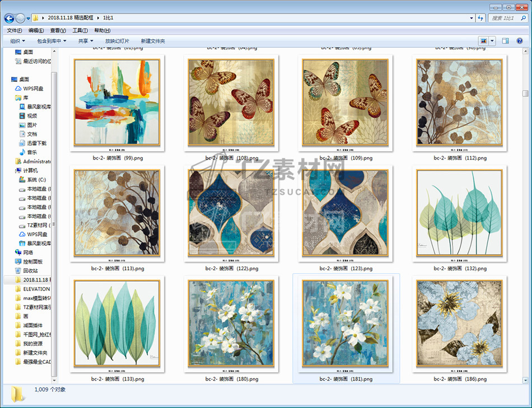Screen dimensions: 532x408
Task: Click the 放映幻灯片 button
Action: coord(117,41)
